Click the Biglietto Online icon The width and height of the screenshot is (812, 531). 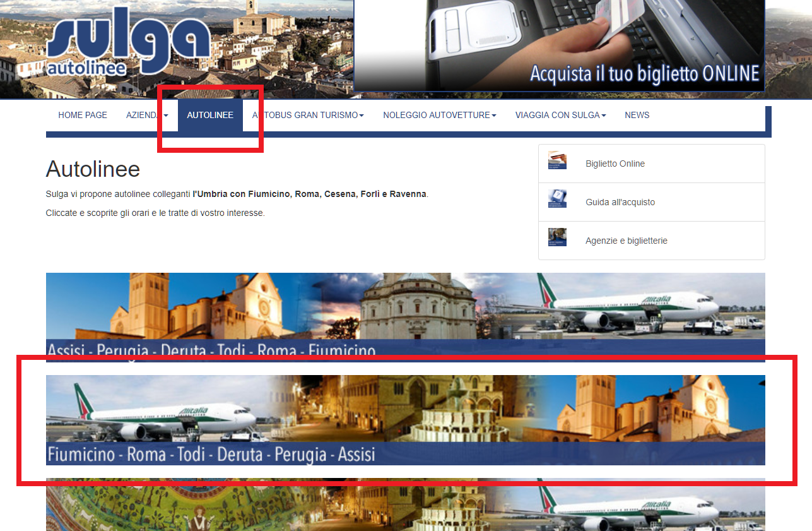point(557,161)
